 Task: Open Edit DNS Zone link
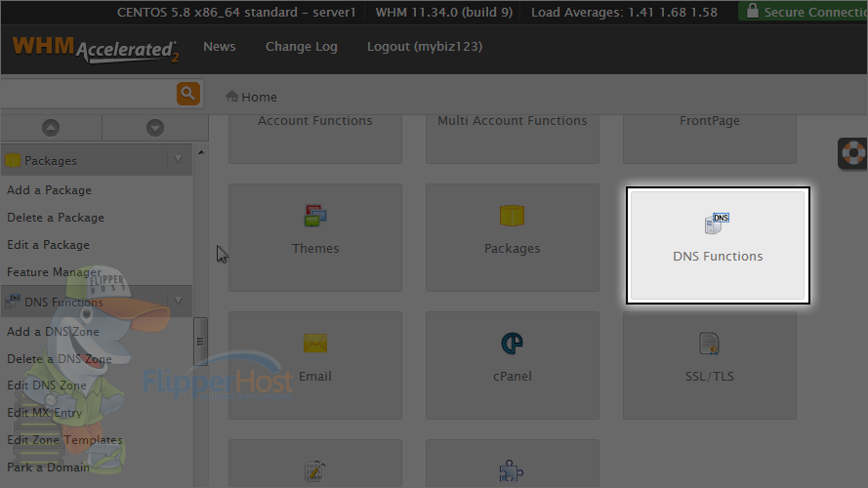coord(47,386)
